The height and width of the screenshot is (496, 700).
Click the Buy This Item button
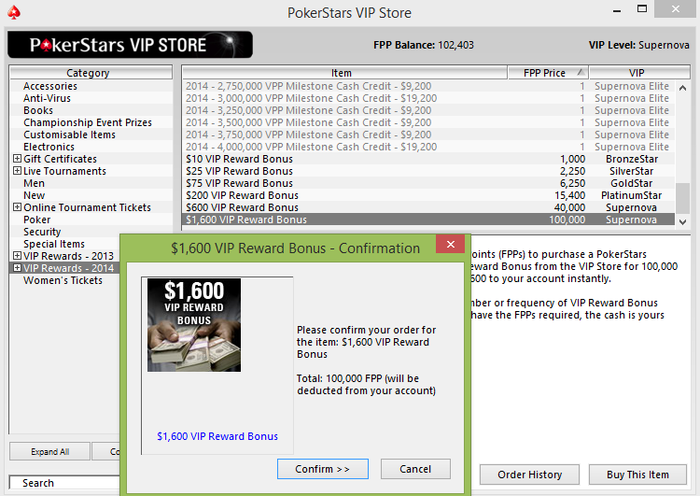pyautogui.click(x=638, y=474)
